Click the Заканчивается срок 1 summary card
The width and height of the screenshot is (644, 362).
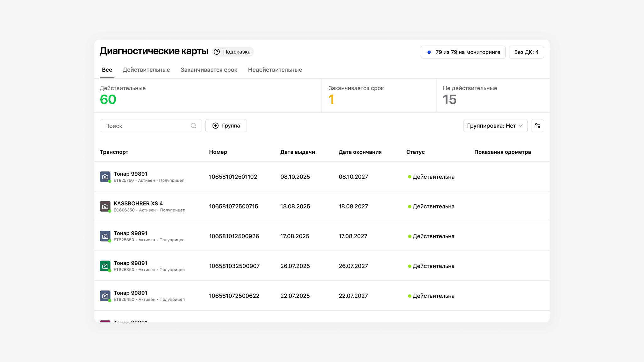click(x=379, y=96)
